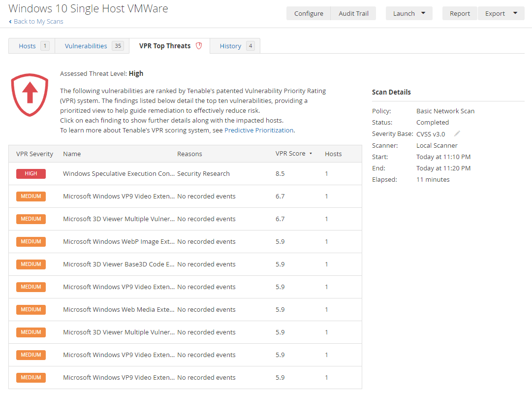Open the Audit Trail
Image resolution: width=532 pixels, height=395 pixels.
click(x=353, y=13)
